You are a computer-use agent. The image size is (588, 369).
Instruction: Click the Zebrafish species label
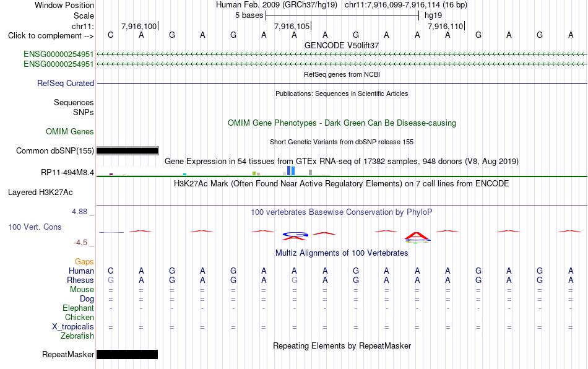(77, 336)
